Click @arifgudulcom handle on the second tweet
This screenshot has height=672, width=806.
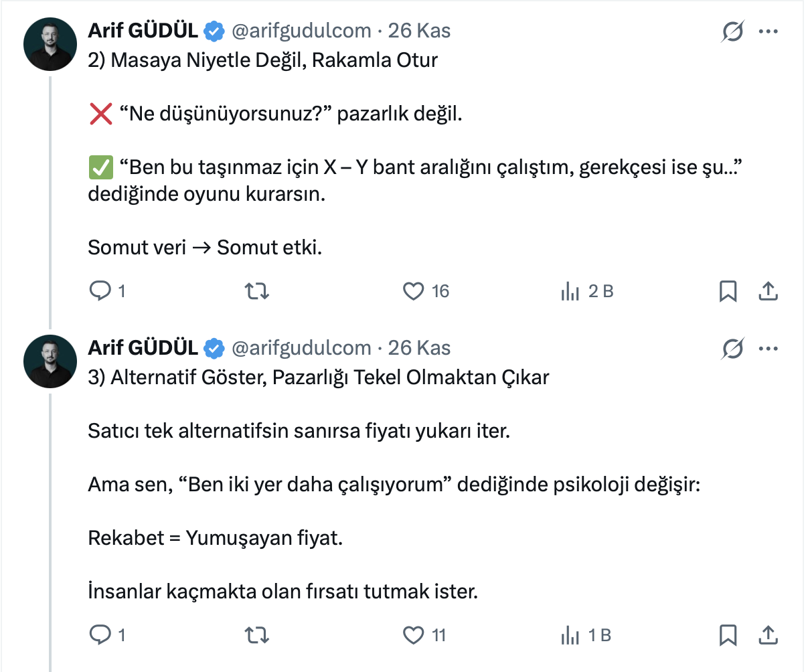coord(301,348)
